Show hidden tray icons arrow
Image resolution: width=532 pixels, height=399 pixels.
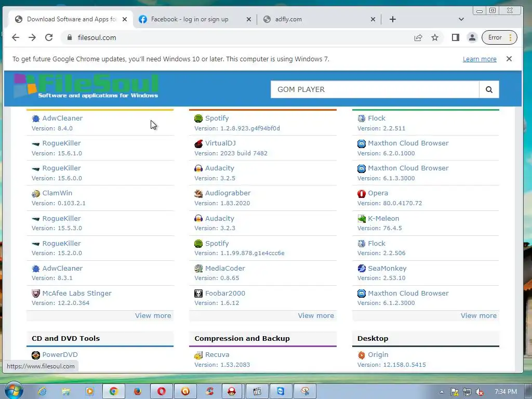[442, 392]
